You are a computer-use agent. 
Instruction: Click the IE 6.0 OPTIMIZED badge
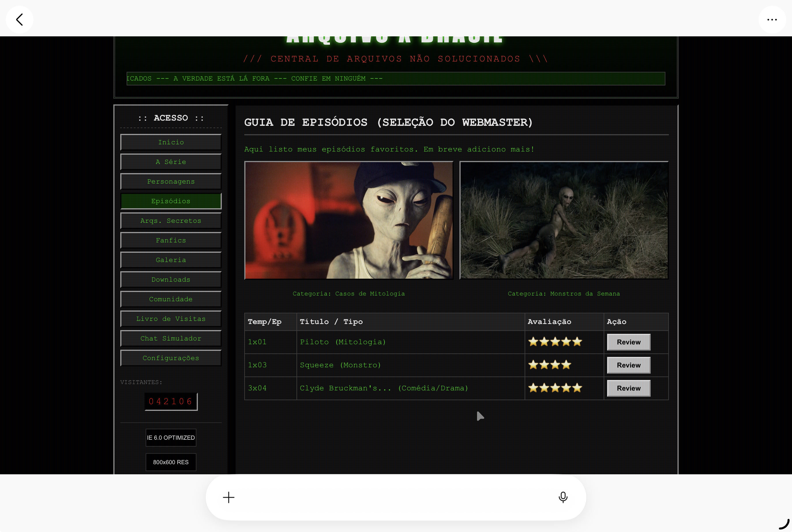(171, 438)
